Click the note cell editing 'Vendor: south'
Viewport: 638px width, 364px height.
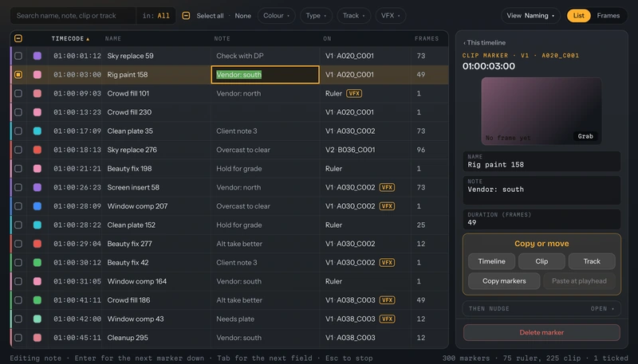[x=266, y=75]
